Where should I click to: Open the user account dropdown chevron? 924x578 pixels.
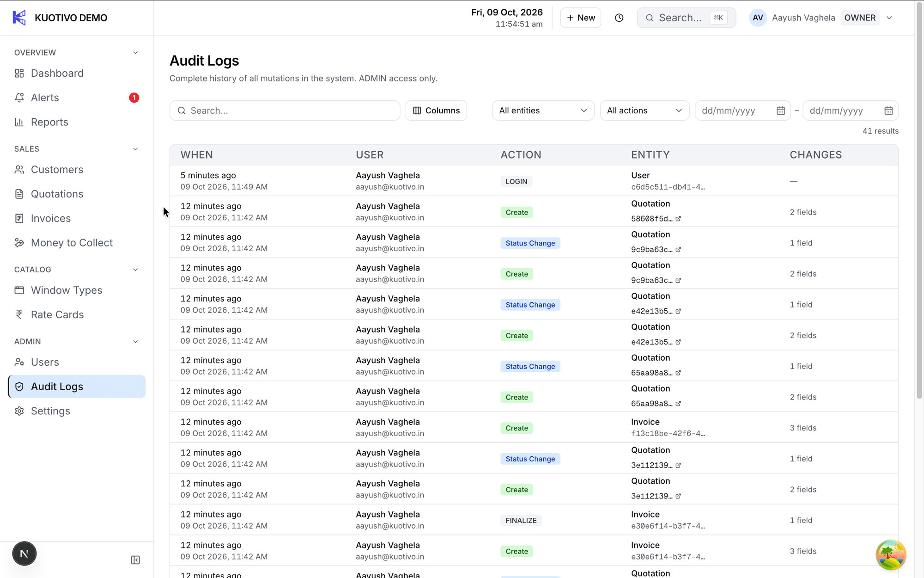[x=889, y=18]
